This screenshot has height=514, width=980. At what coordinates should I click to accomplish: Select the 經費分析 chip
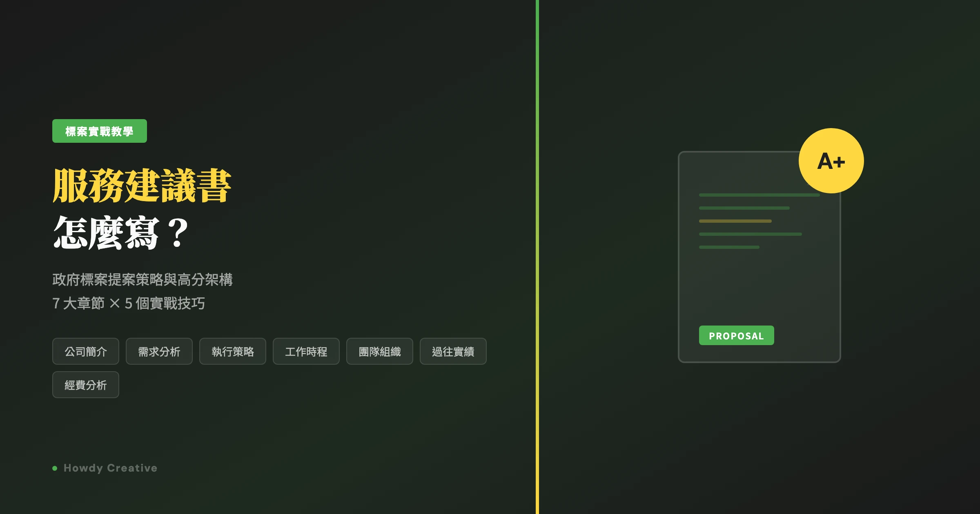point(86,385)
